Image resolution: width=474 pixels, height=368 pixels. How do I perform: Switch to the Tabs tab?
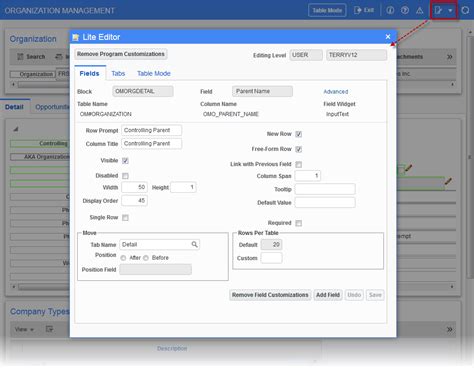[x=118, y=73]
